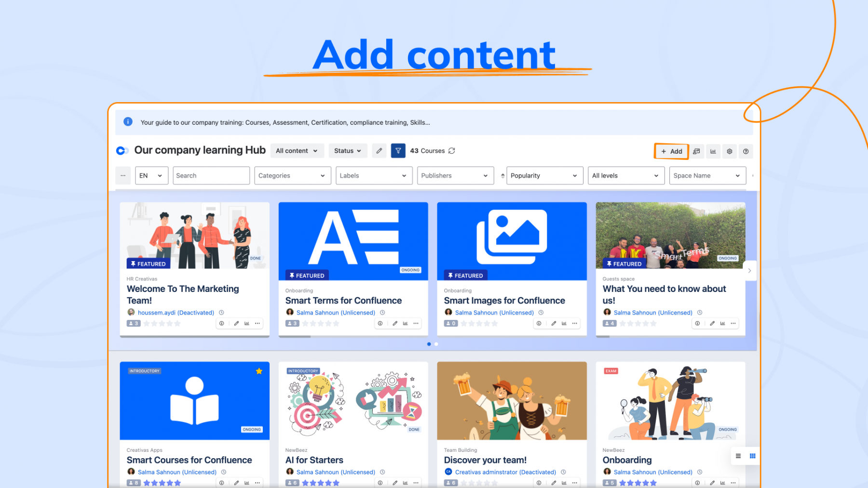The width and height of the screenshot is (868, 488).
Task: Click next arrow on featured carousel
Action: (749, 271)
